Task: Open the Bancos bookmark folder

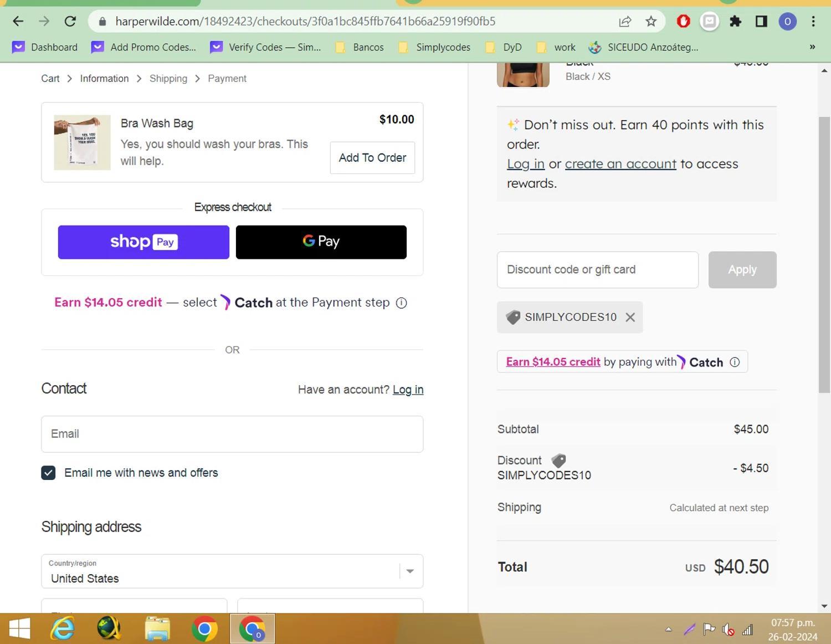Action: point(360,47)
